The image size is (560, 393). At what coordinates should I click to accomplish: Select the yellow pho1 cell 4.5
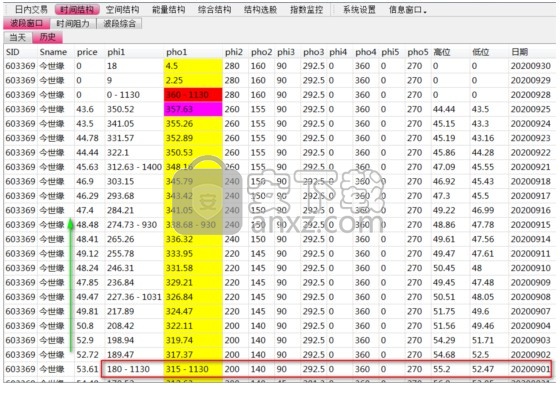point(193,66)
